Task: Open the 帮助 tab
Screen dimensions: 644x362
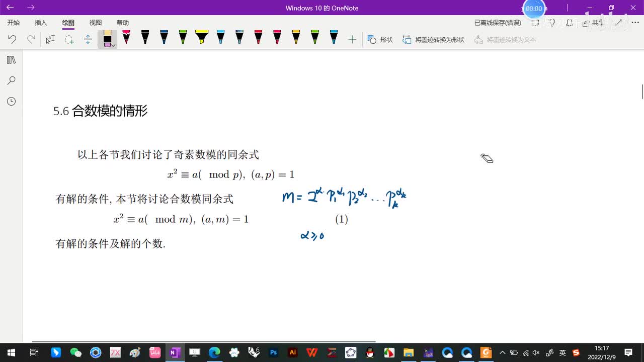Action: point(123,23)
